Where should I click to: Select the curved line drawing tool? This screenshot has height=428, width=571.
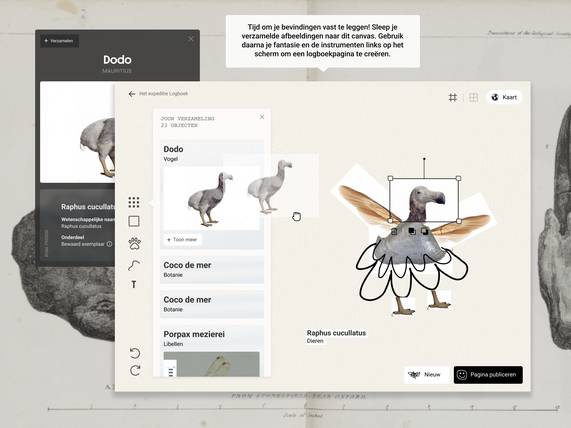134,265
